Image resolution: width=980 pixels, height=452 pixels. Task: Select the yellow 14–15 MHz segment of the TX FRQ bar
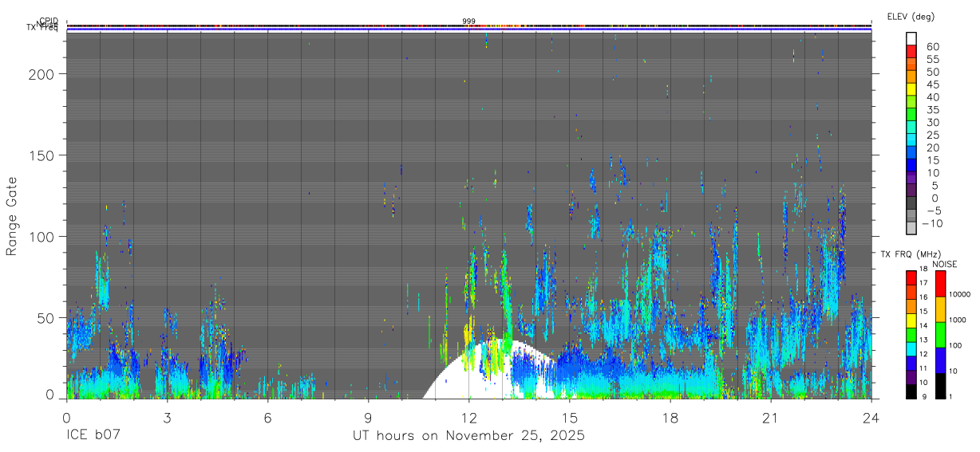pyautogui.click(x=911, y=320)
